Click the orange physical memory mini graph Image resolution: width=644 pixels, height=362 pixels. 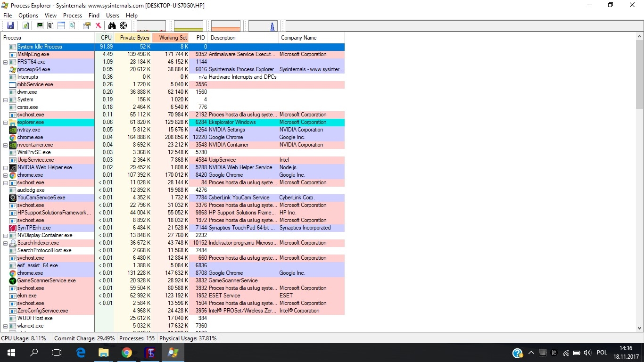[x=226, y=26]
